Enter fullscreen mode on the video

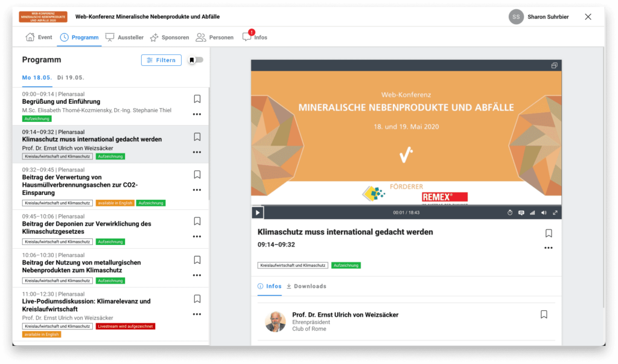pos(554,212)
